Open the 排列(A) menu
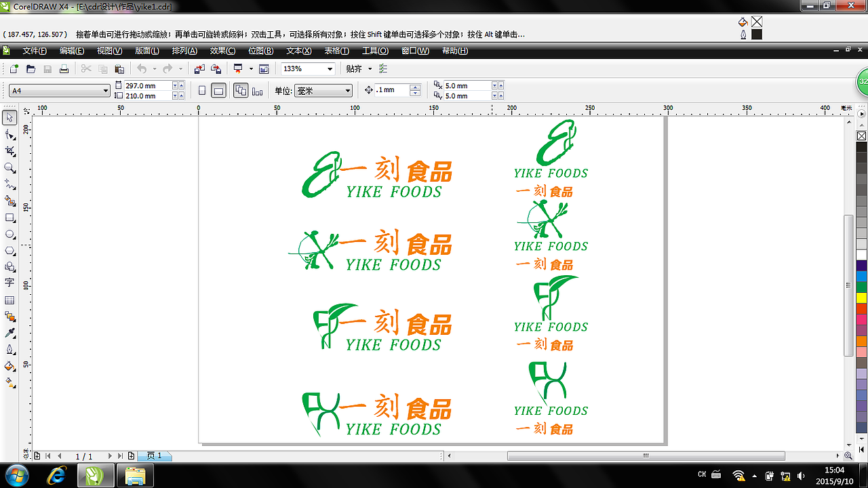 click(x=184, y=51)
